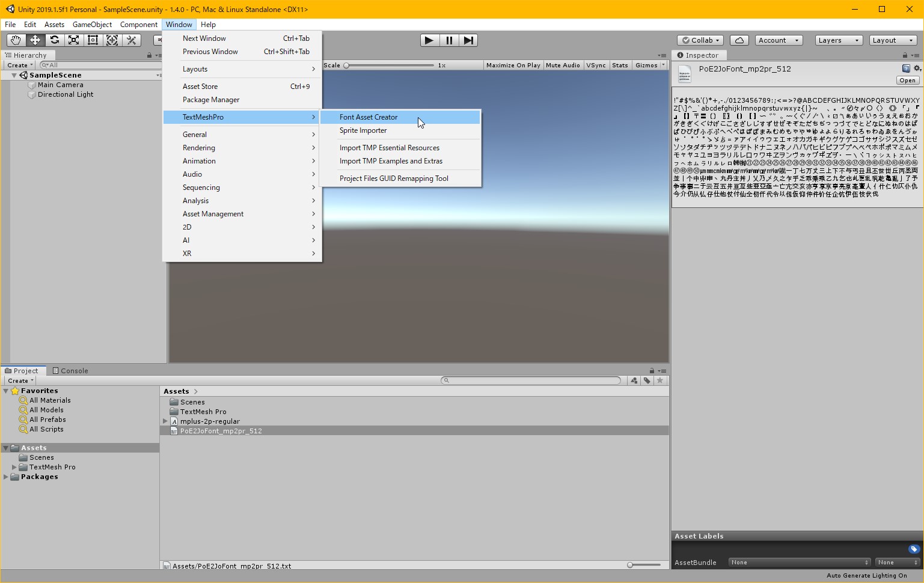Toggle VSync in Game view
Screen dimensions: 924x583
(596, 65)
